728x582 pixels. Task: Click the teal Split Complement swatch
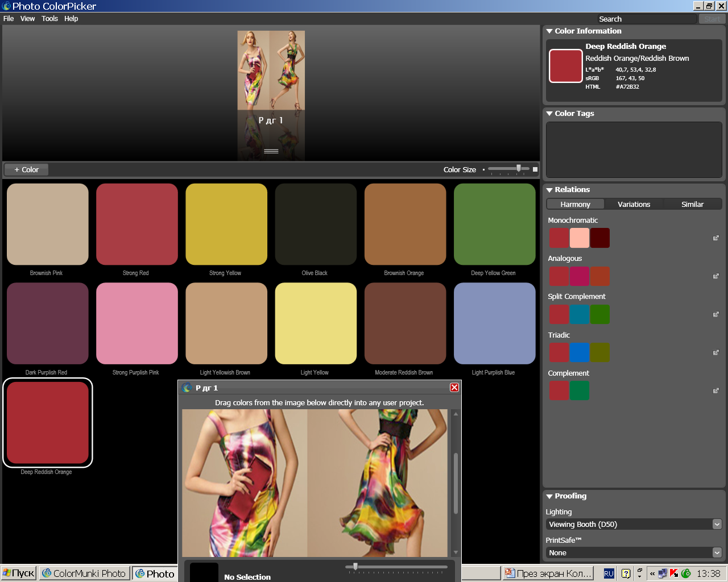580,314
